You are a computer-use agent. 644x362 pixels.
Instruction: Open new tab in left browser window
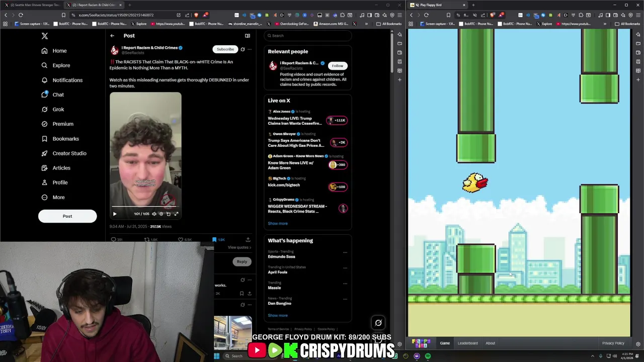tap(129, 5)
